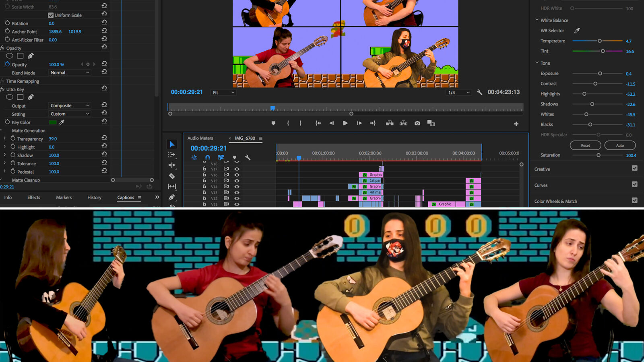Image resolution: width=644 pixels, height=362 pixels.
Task: Click the Program Monitor playhead marker
Action: (x=272, y=108)
